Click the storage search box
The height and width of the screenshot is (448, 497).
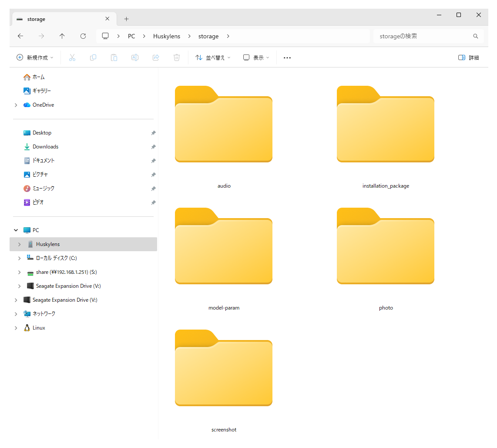click(422, 36)
